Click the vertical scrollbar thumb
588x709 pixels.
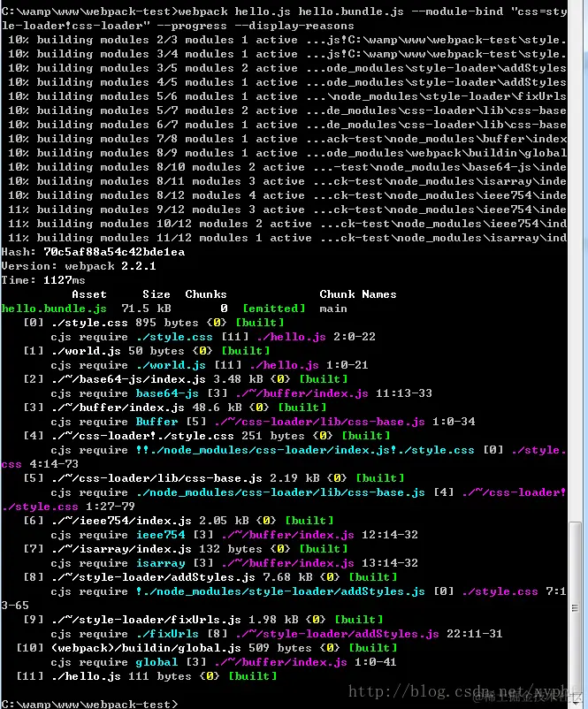575,608
